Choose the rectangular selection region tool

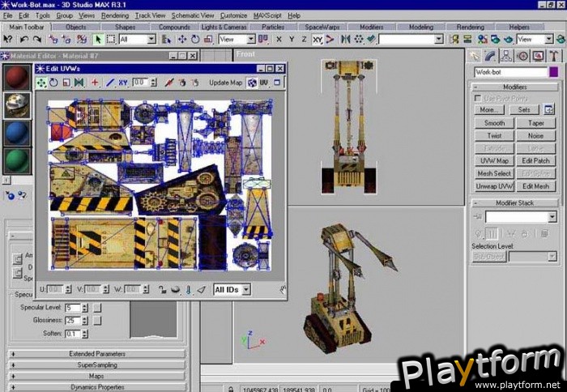[111, 39]
